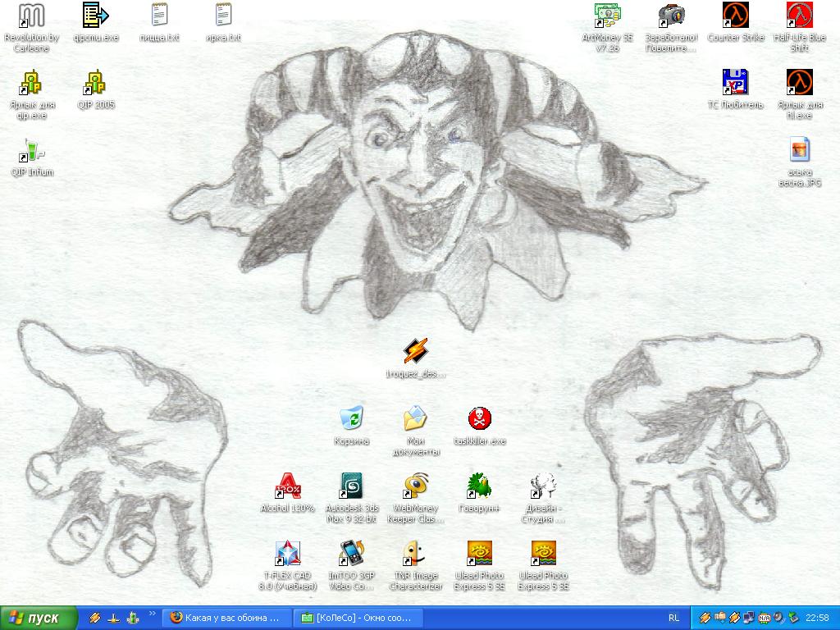Click the system tray clock

(x=817, y=618)
